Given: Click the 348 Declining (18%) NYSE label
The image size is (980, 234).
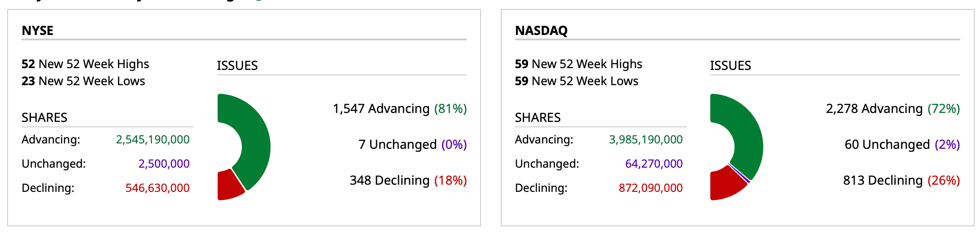Looking at the screenshot, I should [408, 180].
